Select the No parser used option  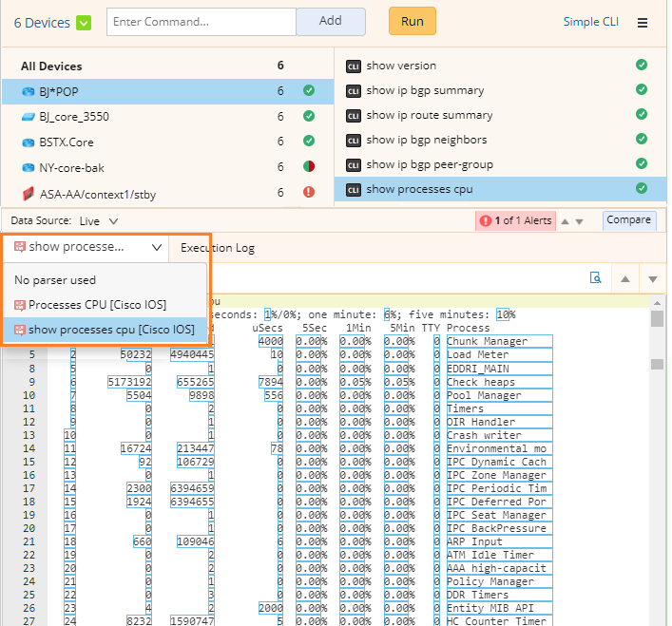[55, 280]
